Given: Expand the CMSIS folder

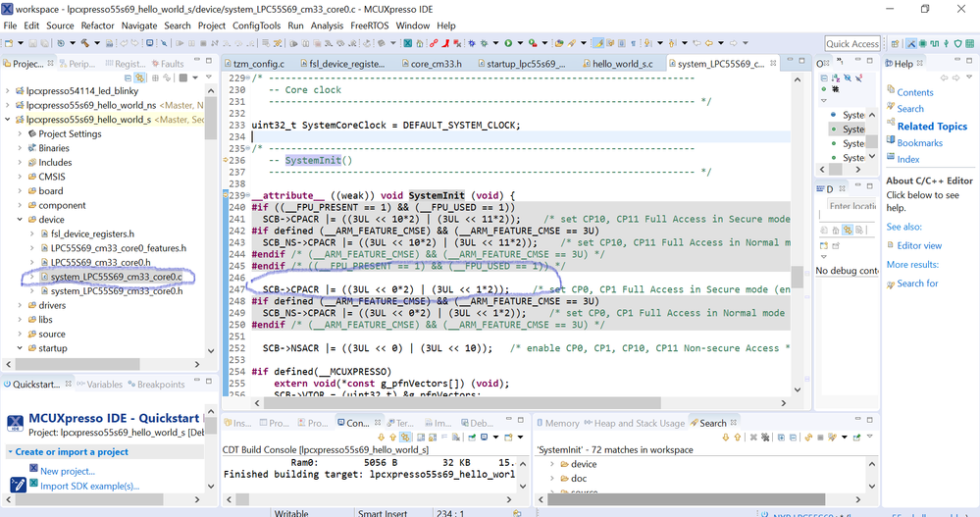Looking at the screenshot, I should (x=20, y=177).
